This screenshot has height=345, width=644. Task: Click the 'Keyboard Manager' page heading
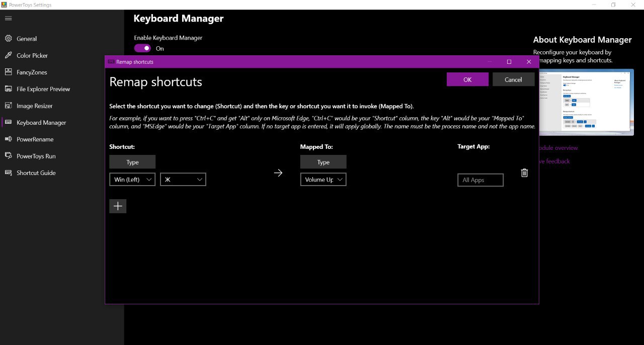(178, 19)
